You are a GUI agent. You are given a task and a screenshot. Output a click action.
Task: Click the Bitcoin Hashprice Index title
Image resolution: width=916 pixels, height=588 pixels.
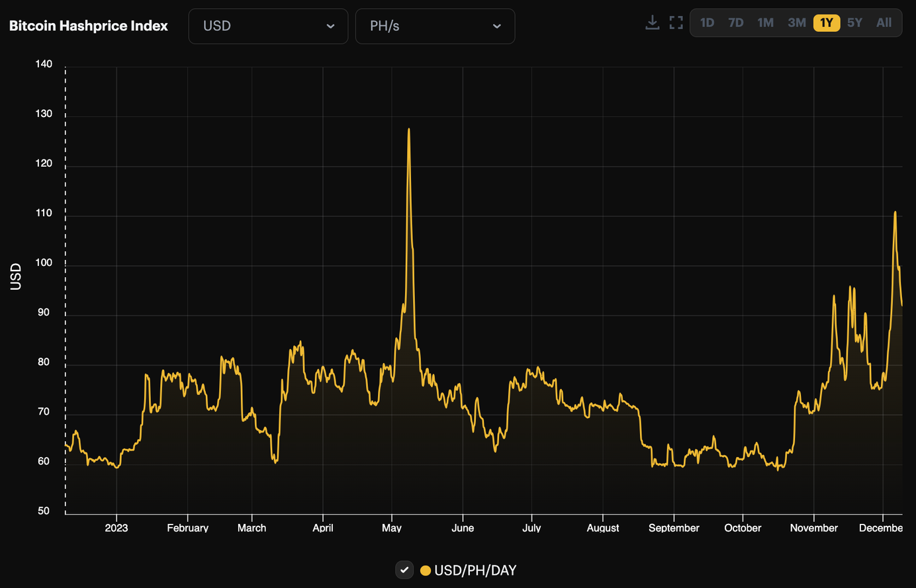[88, 25]
